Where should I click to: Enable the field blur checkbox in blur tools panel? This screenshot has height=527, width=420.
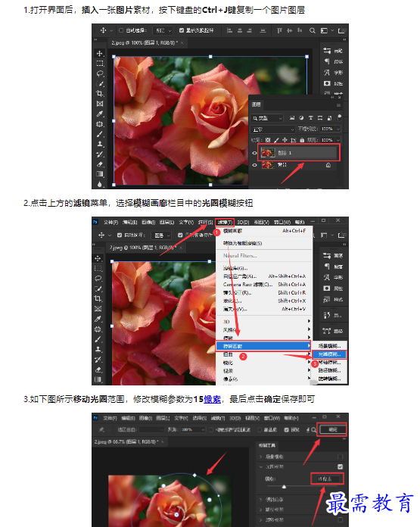340,457
